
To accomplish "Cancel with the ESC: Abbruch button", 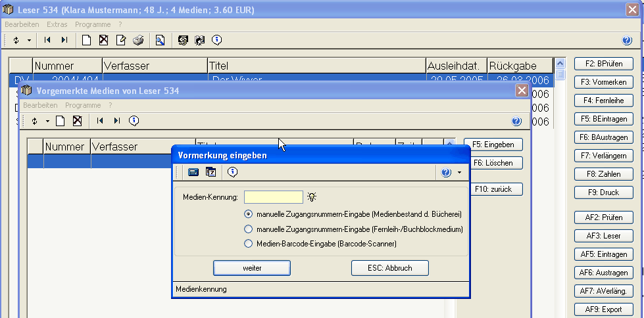I will 389,268.
